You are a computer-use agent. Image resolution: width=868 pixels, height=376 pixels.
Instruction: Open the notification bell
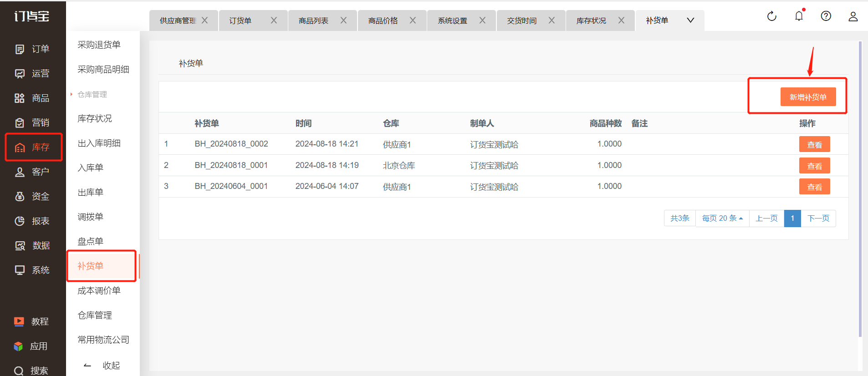[799, 16]
